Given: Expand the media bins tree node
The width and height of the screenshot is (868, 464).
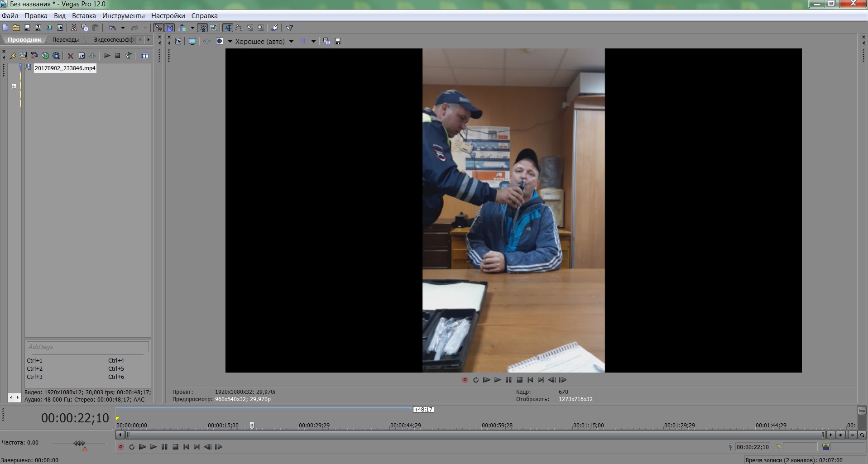Looking at the screenshot, I should pyautogui.click(x=14, y=86).
